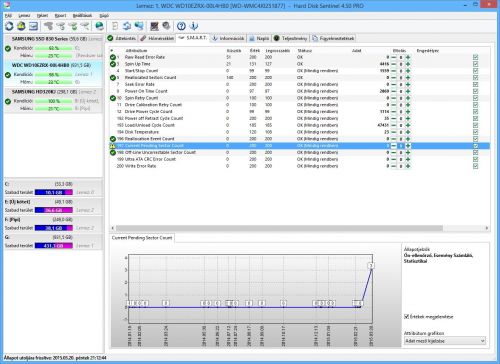500x364 pixels.
Task: Toggle enable checkbox for Reallocated Sectors Count
Action: pos(476,78)
